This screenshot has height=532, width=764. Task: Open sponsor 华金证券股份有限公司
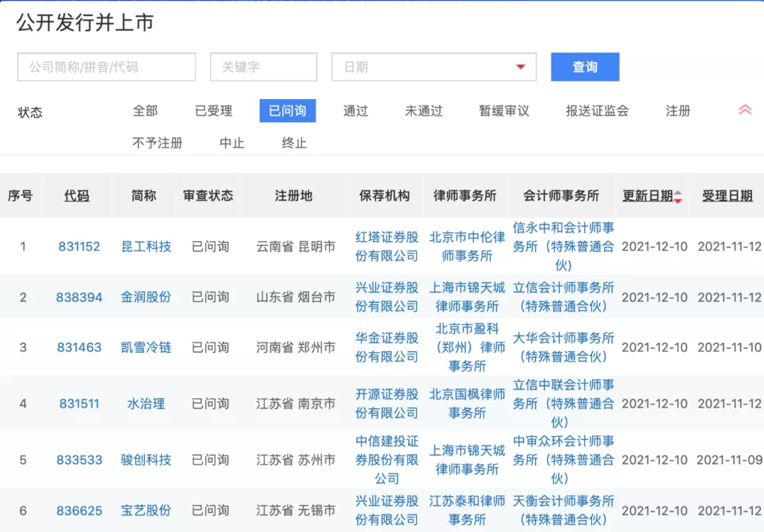click(386, 347)
